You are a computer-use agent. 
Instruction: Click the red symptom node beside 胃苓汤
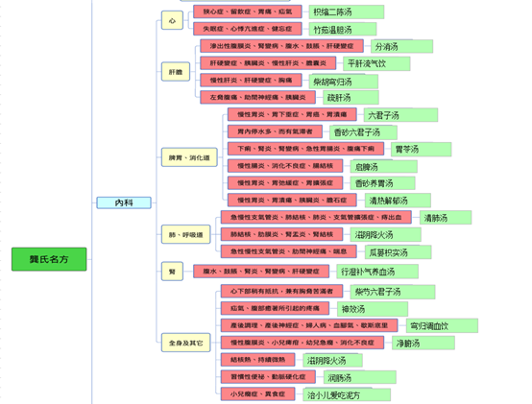tap(305, 149)
